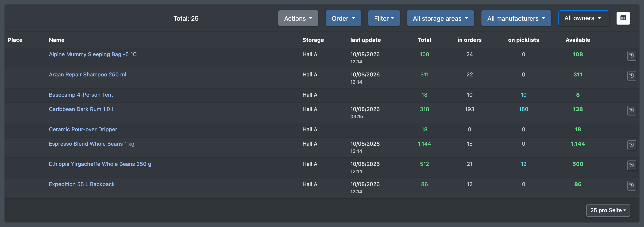Viewport: 644px width, 227px height.
Task: Click the Name column header
Action: [x=57, y=40]
